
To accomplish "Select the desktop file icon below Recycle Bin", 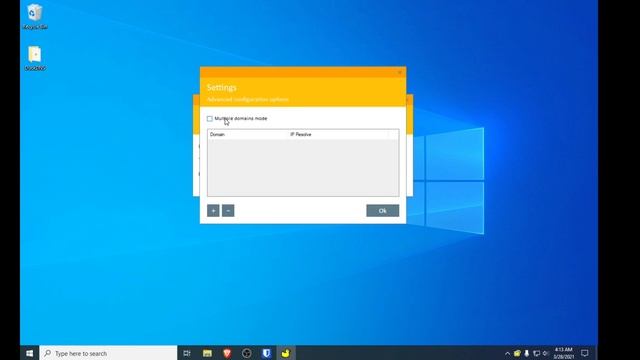I will pos(35,58).
